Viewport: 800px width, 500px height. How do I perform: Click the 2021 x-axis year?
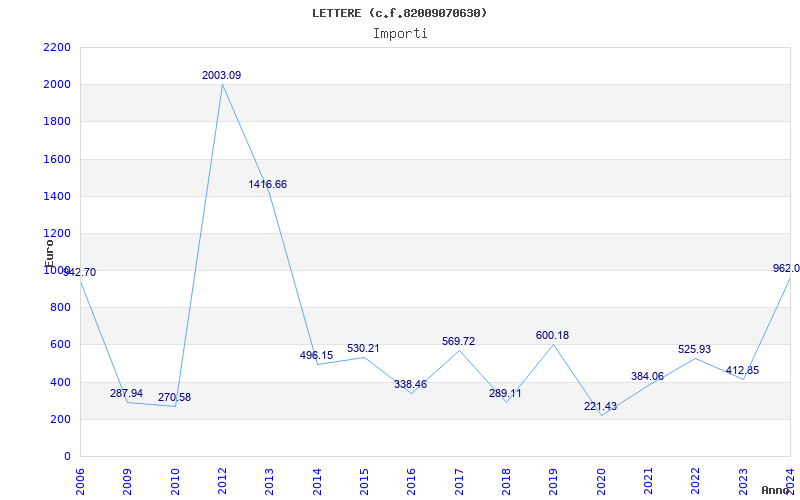click(648, 482)
